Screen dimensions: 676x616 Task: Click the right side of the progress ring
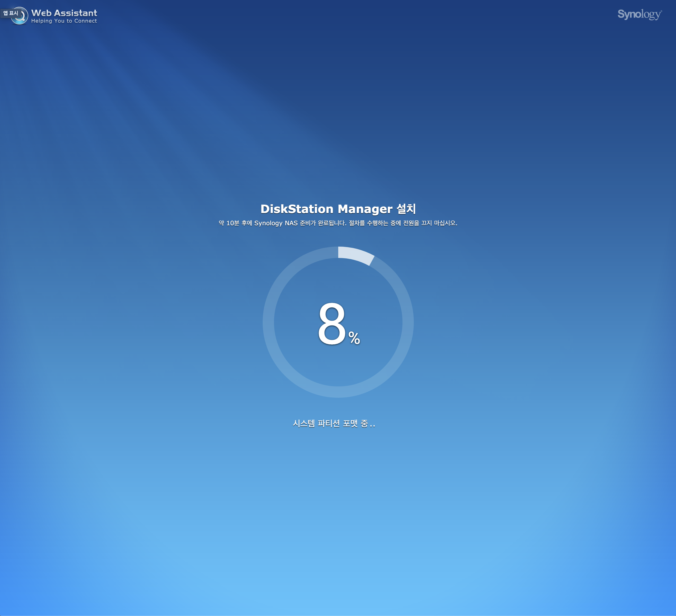(x=408, y=322)
